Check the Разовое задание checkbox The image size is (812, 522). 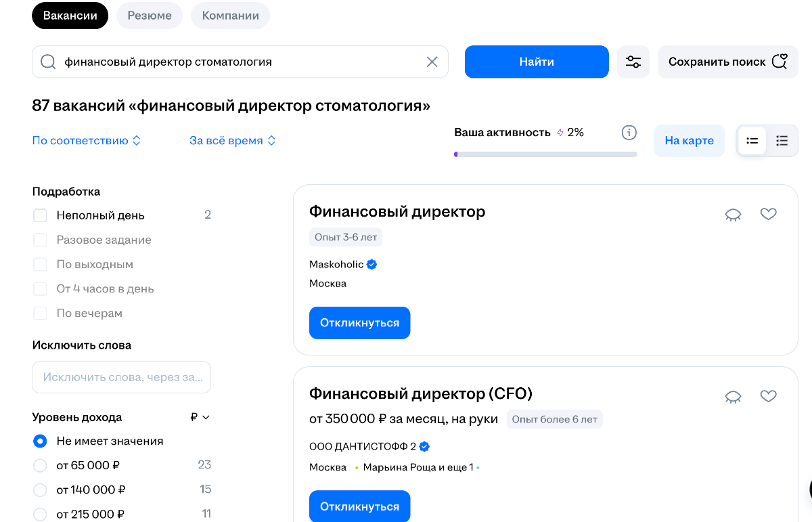pyautogui.click(x=40, y=240)
